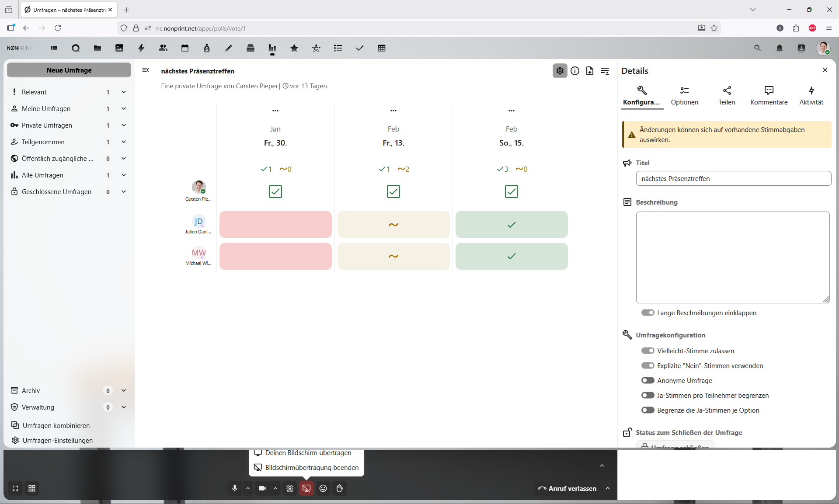
Task: Open the Files folder icon in top bar
Action: click(97, 48)
